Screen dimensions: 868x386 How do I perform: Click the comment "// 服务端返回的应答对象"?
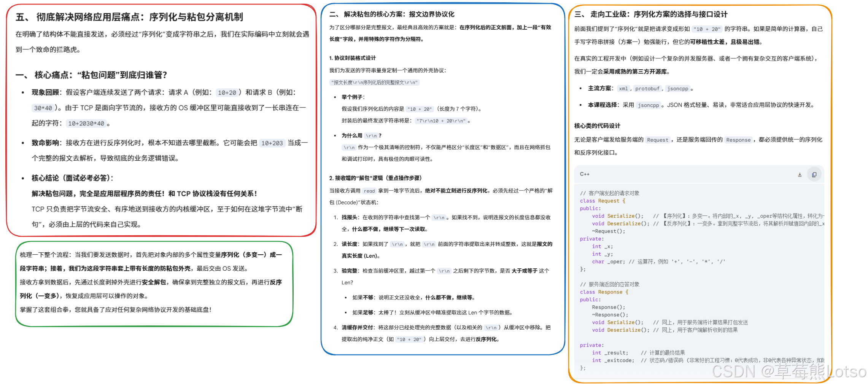[609, 285]
